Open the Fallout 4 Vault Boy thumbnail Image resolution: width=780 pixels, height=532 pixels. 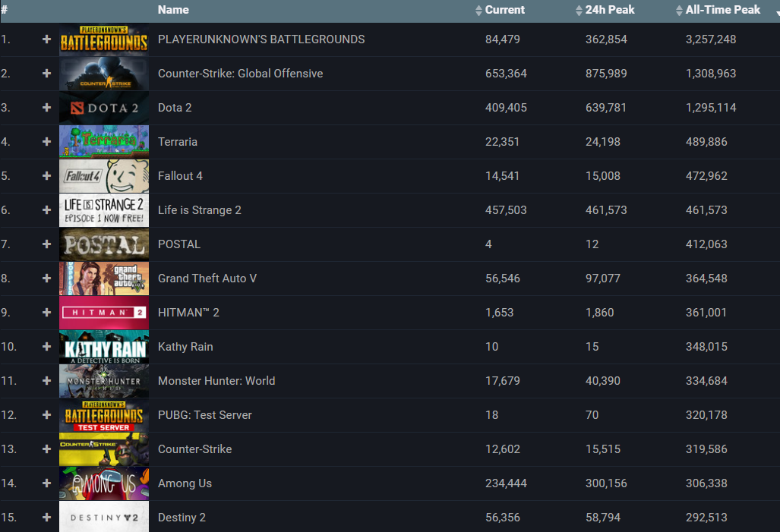tap(104, 176)
